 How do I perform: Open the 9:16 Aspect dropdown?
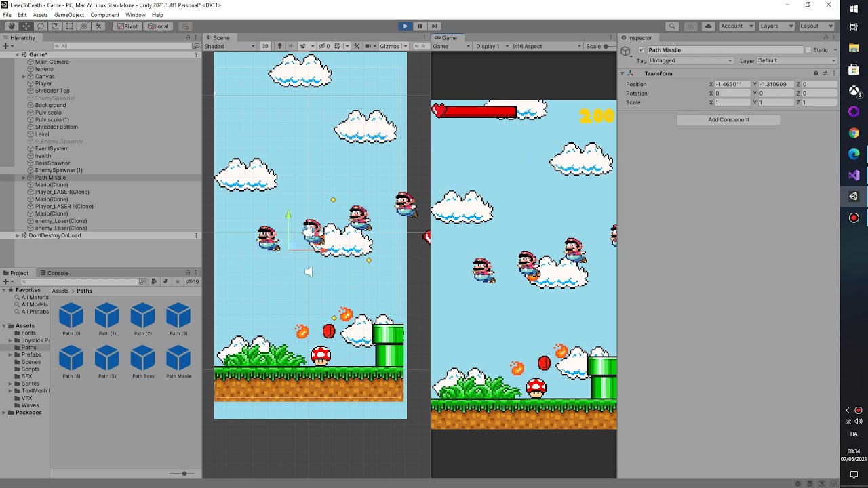tap(547, 46)
